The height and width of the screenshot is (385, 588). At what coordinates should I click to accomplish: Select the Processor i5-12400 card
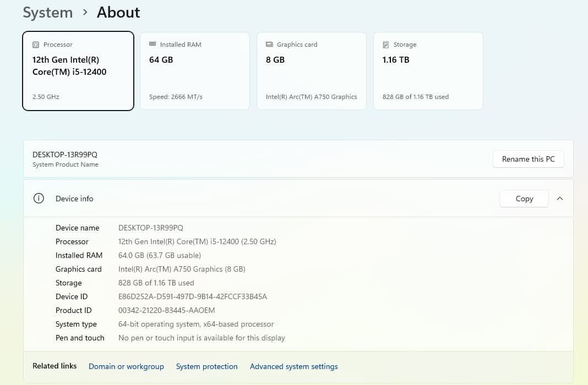pos(78,71)
